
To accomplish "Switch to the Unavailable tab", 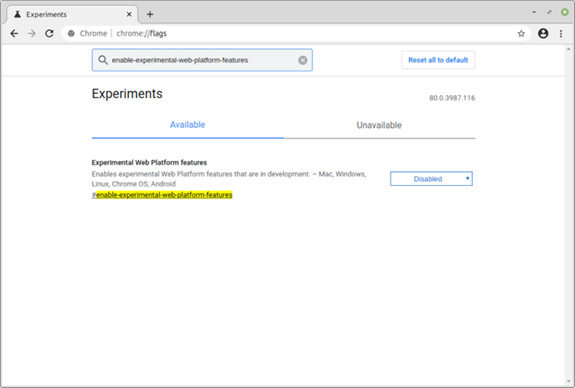I will click(379, 125).
